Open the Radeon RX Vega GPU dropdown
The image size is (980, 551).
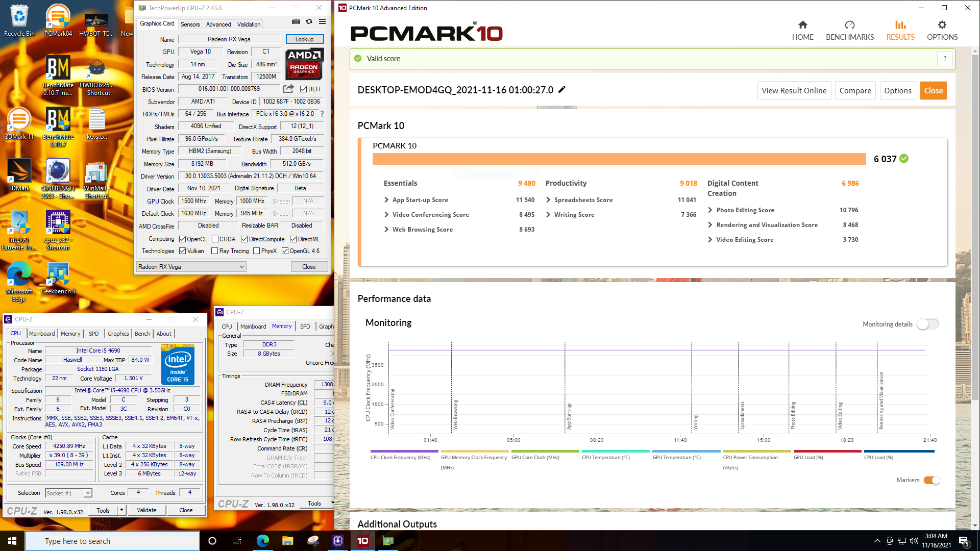(191, 267)
